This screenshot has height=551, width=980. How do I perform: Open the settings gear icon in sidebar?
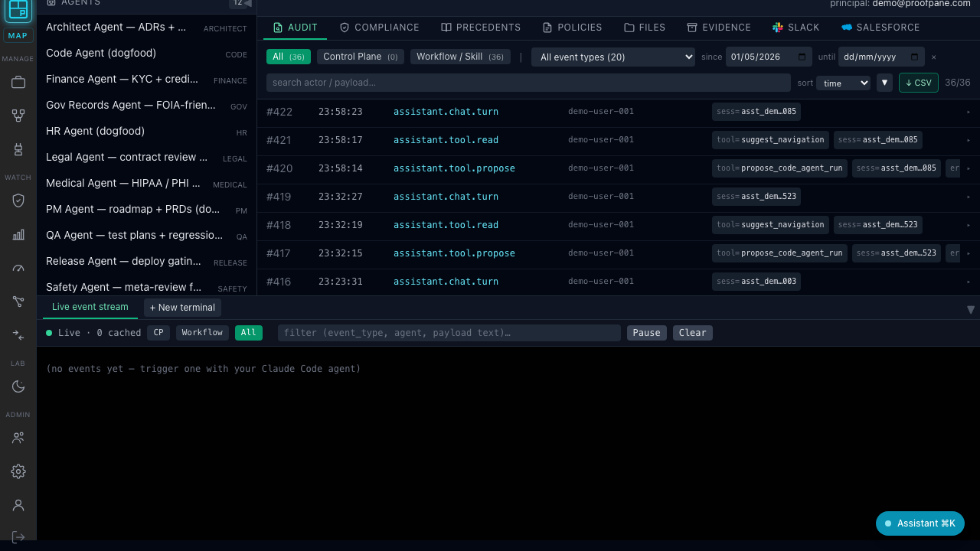click(18, 471)
